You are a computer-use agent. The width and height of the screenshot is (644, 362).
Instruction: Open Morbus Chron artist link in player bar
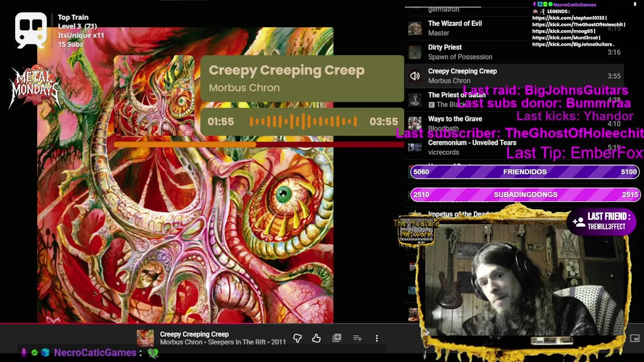pos(180,342)
